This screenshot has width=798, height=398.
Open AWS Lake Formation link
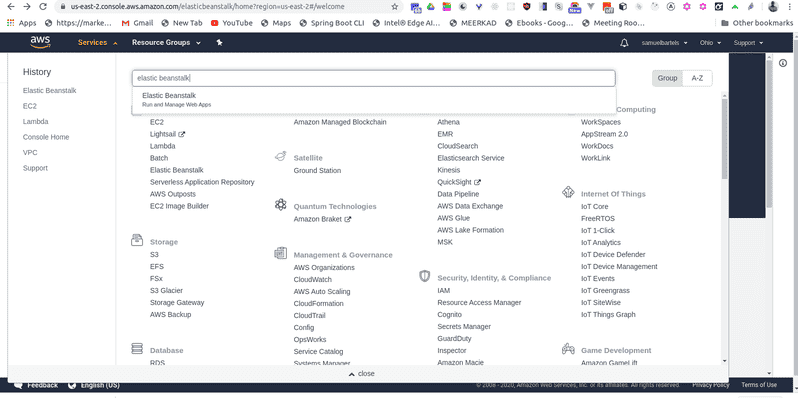click(471, 231)
